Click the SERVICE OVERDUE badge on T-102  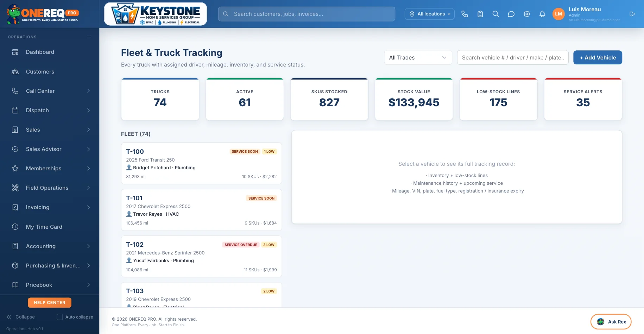click(x=241, y=245)
